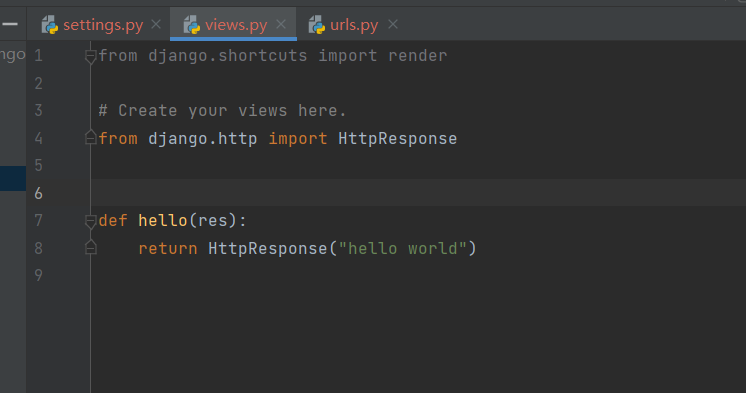Click line number 6 in gutter
This screenshot has width=746, height=393.
(x=39, y=193)
